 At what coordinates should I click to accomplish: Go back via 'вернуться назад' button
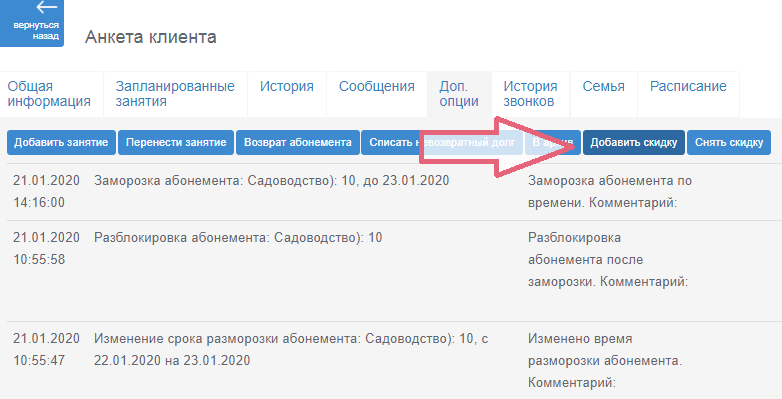[31, 23]
